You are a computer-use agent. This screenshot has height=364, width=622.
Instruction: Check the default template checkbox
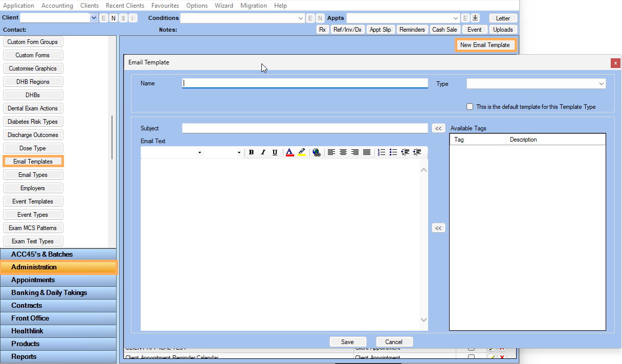pyautogui.click(x=470, y=107)
